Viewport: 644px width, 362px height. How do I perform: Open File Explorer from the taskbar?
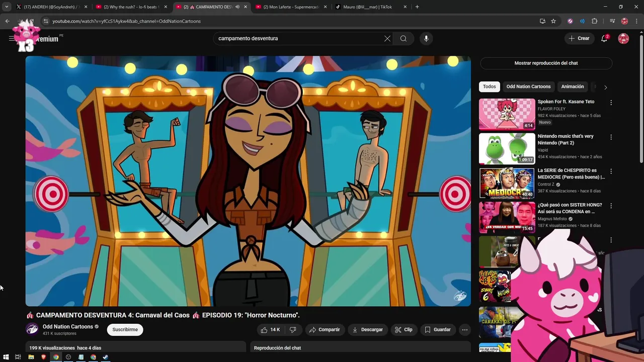[x=31, y=357]
